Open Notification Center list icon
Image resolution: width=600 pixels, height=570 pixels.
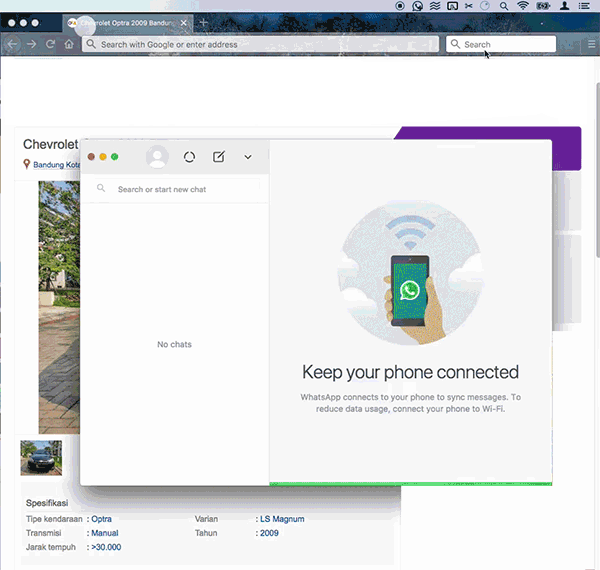tap(584, 6)
